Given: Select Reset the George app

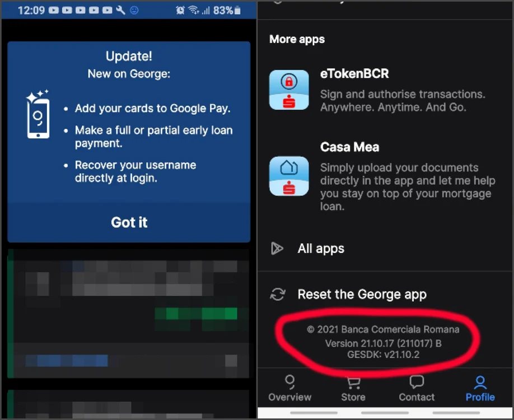Looking at the screenshot, I should point(362,295).
